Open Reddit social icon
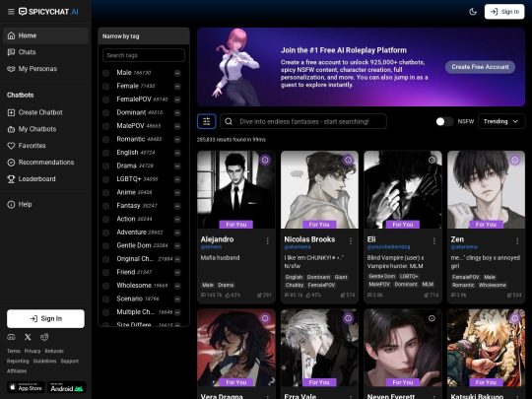 point(44,337)
